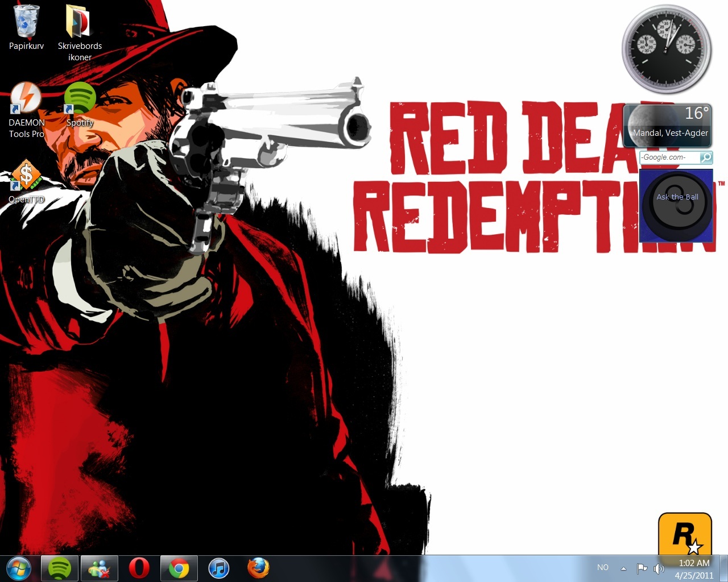The height and width of the screenshot is (582, 728).
Task: Launch the OpenTTD desktop shortcut
Action: click(26, 182)
